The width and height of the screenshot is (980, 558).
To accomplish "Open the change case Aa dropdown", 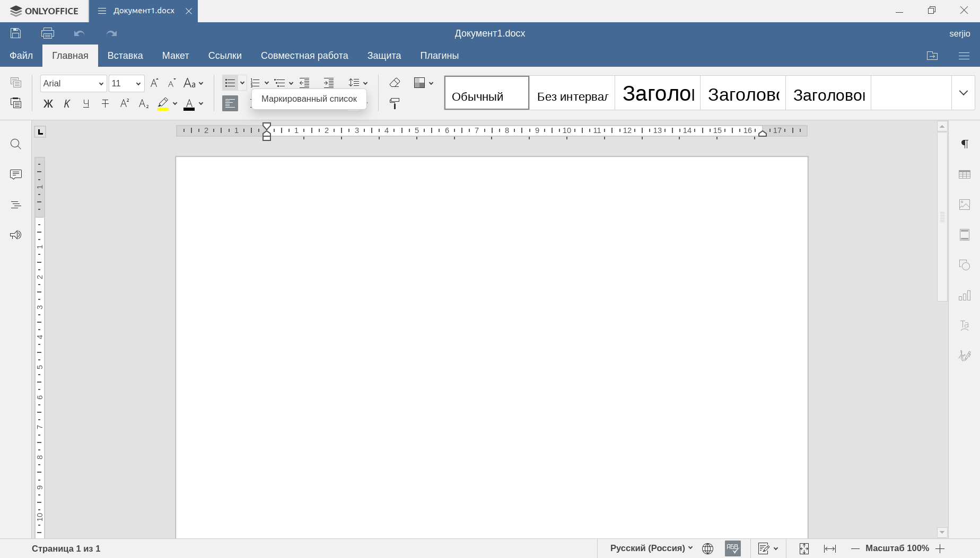I will pos(194,83).
